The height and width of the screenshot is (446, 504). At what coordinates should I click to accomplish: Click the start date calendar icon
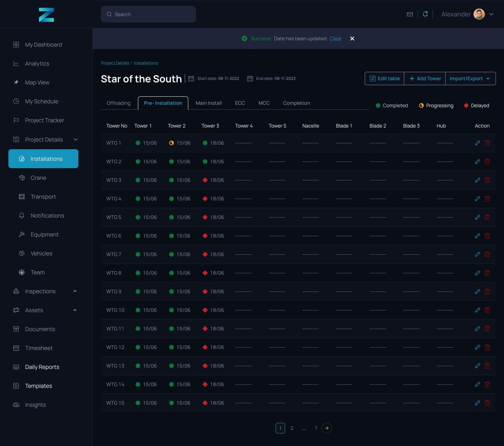[x=191, y=78]
